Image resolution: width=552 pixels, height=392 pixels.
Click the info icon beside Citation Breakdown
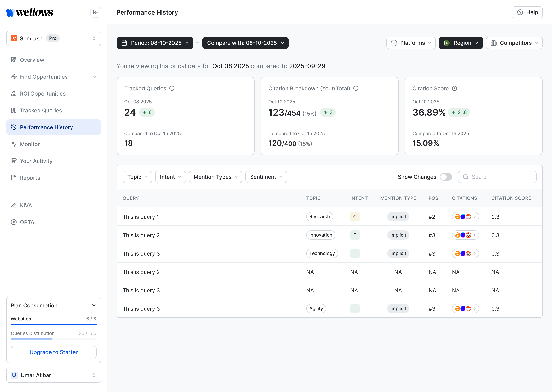click(356, 88)
